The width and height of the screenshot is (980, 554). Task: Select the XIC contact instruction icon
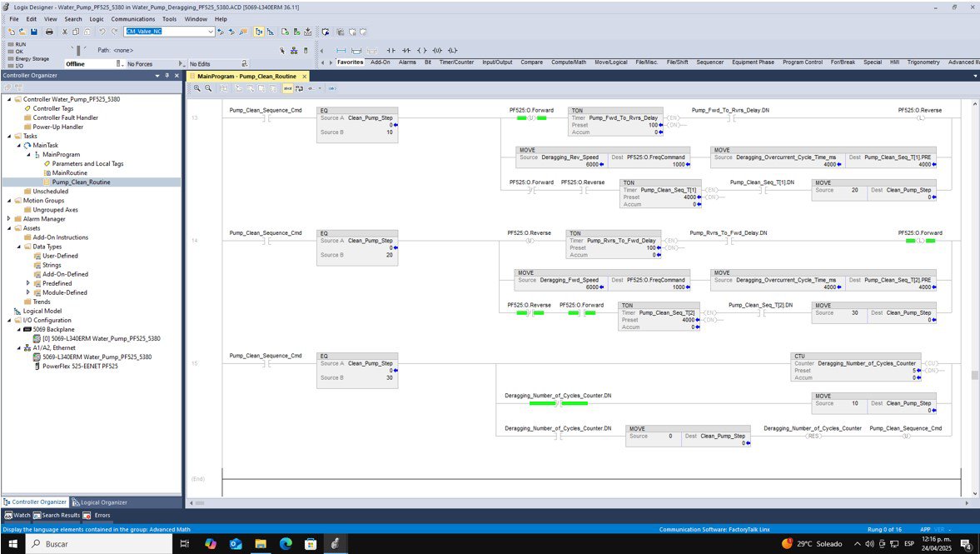391,51
